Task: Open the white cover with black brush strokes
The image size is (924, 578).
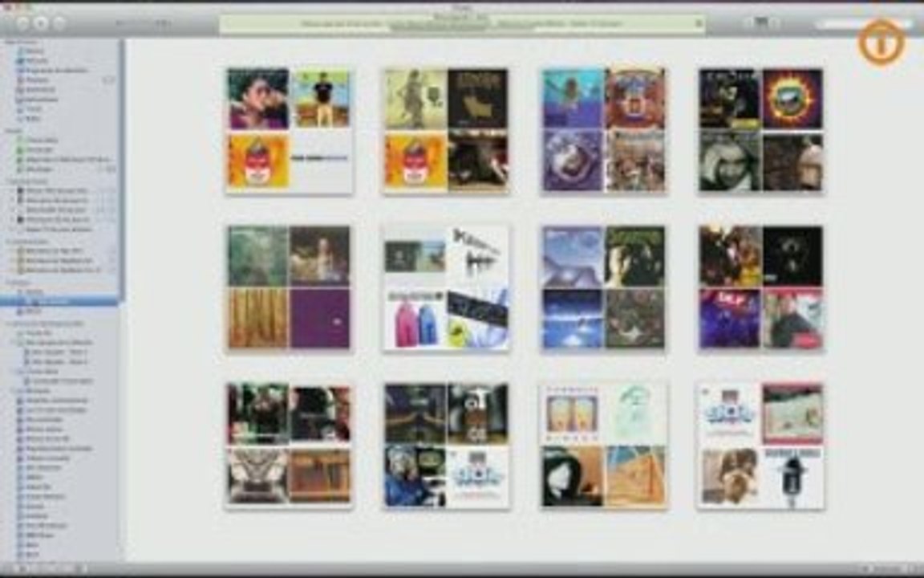Action: (478, 256)
